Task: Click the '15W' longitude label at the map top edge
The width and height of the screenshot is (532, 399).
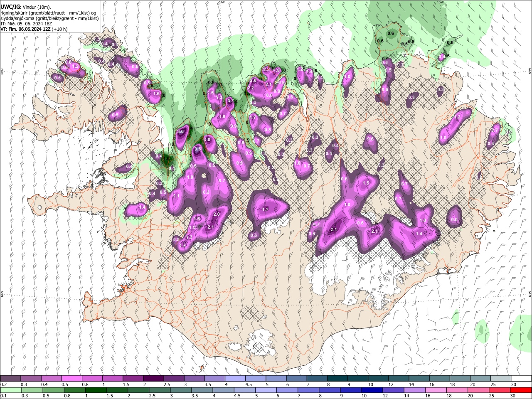Action: coord(441,2)
